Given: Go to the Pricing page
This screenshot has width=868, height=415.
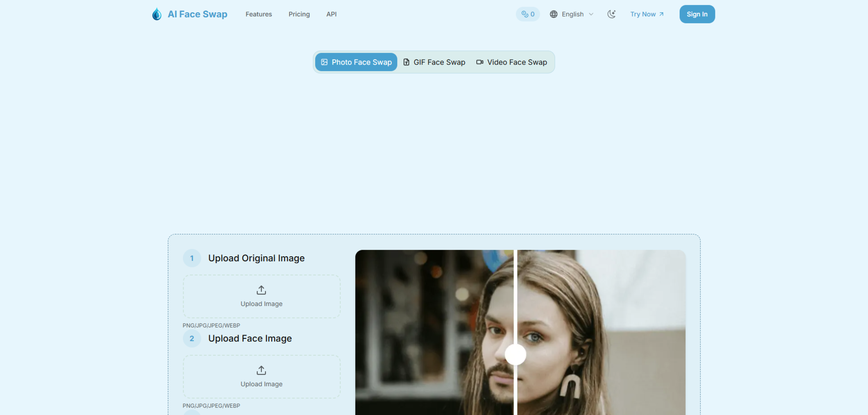Looking at the screenshot, I should click(299, 14).
